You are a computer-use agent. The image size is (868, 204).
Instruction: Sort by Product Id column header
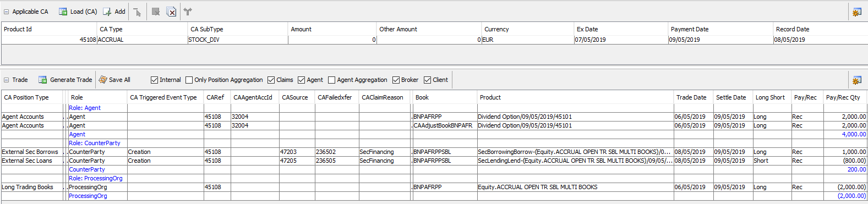pyautogui.click(x=49, y=29)
